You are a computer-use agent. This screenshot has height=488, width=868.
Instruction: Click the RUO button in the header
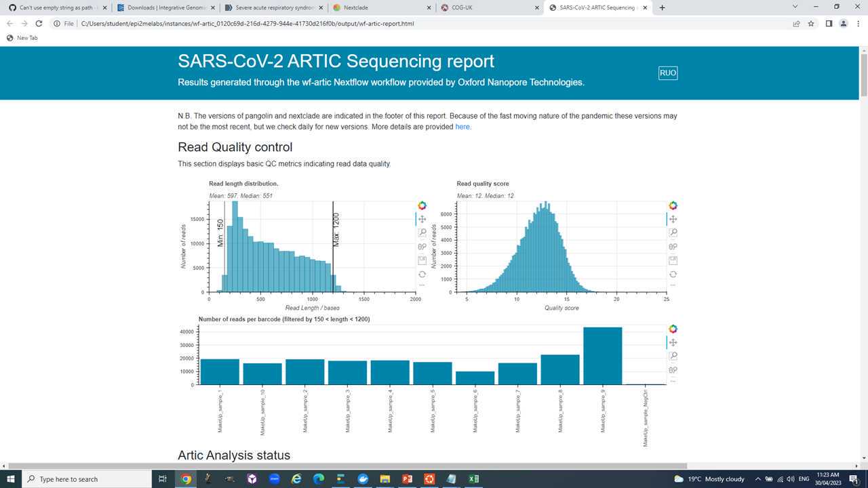[x=667, y=73]
